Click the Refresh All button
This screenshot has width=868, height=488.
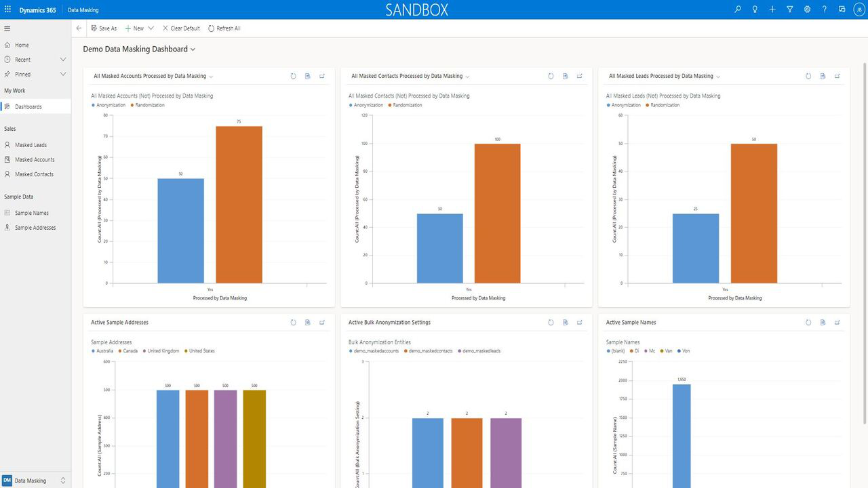pos(224,28)
